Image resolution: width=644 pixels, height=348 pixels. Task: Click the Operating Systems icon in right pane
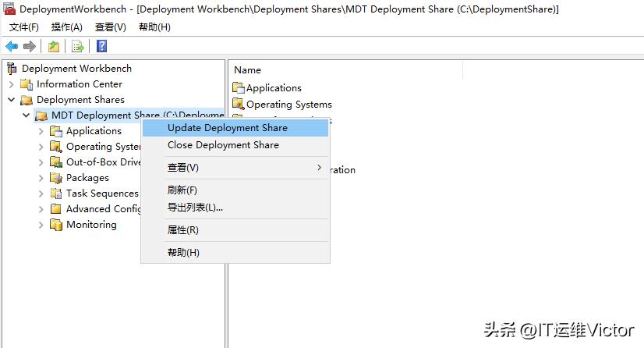coord(239,104)
